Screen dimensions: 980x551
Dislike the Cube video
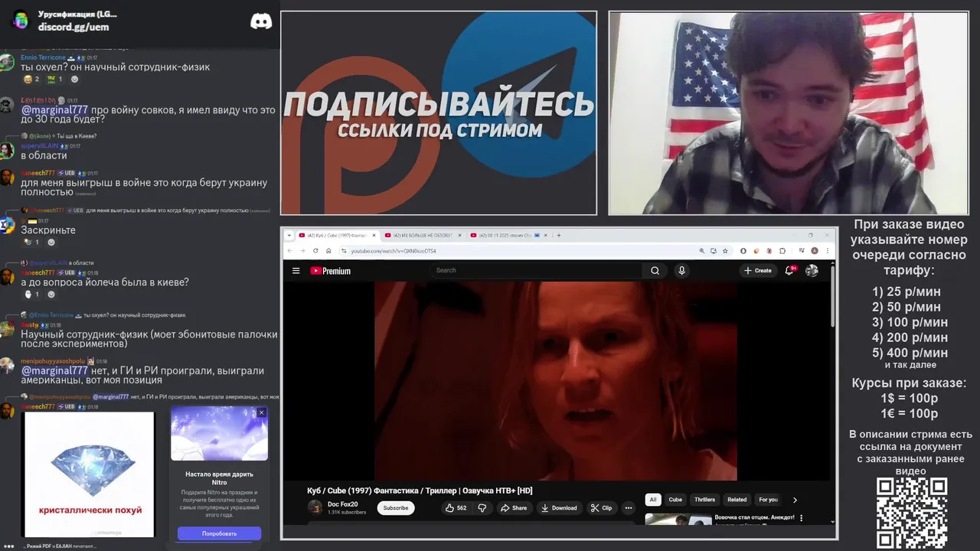(482, 507)
